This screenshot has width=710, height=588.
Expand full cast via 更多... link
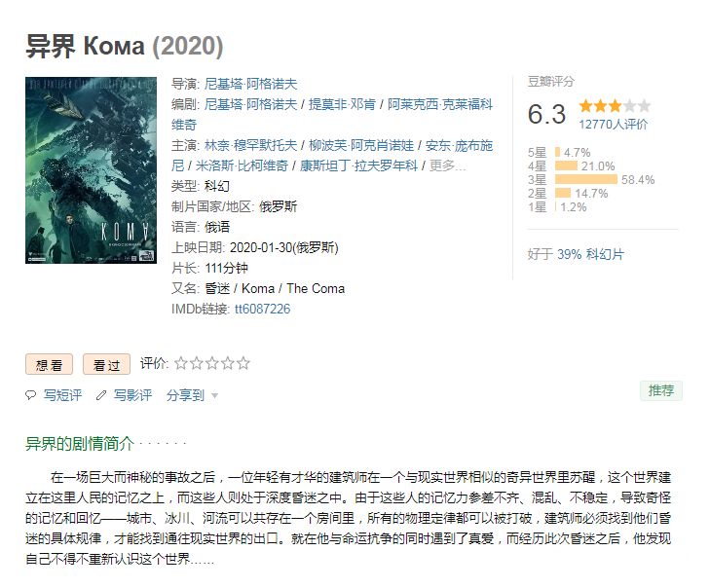tap(447, 165)
